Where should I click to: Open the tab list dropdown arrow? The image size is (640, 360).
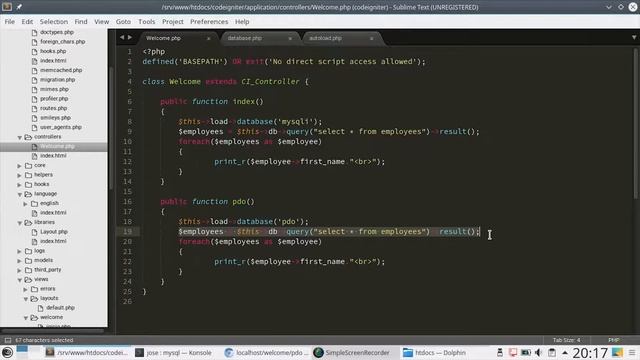634,38
